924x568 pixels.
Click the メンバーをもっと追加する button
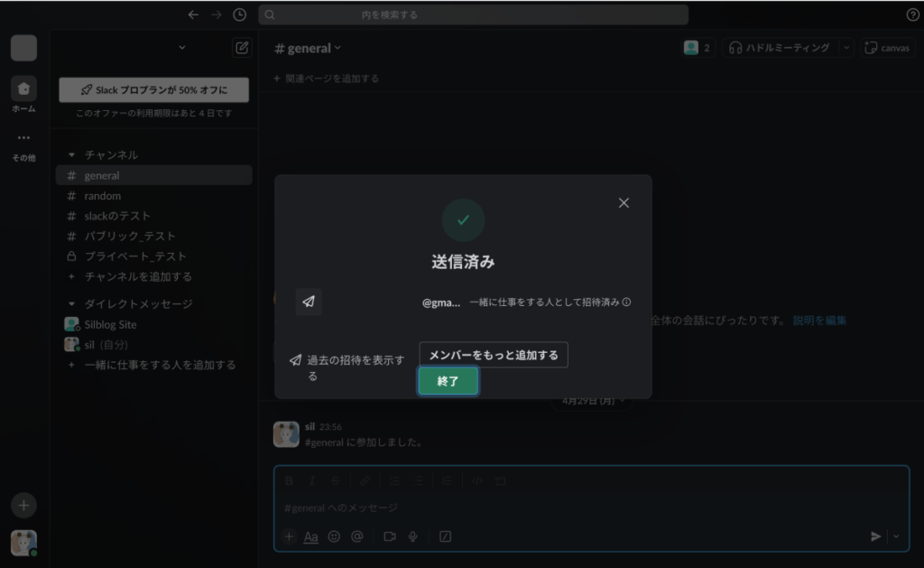(x=494, y=355)
